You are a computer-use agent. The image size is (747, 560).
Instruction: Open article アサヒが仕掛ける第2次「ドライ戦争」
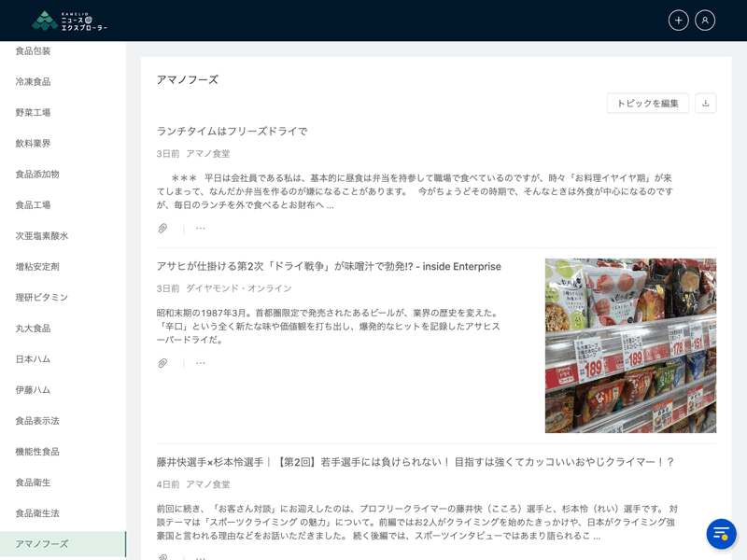[329, 266]
